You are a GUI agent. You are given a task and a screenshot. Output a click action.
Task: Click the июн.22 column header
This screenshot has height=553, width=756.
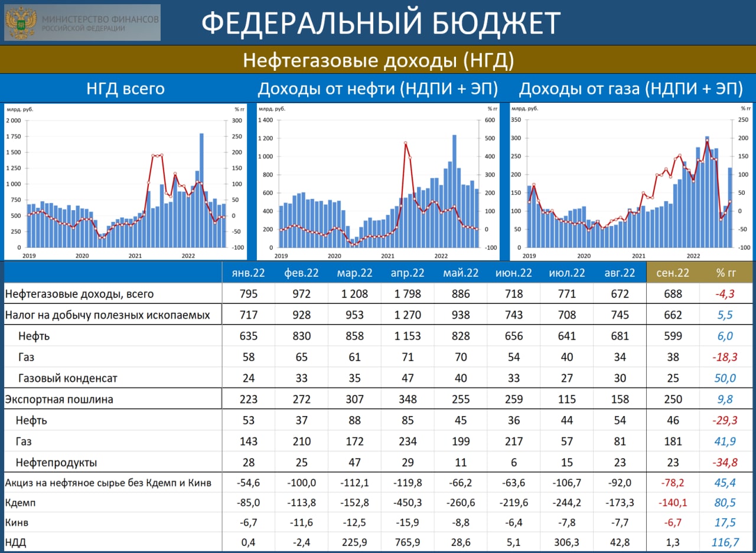(514, 273)
